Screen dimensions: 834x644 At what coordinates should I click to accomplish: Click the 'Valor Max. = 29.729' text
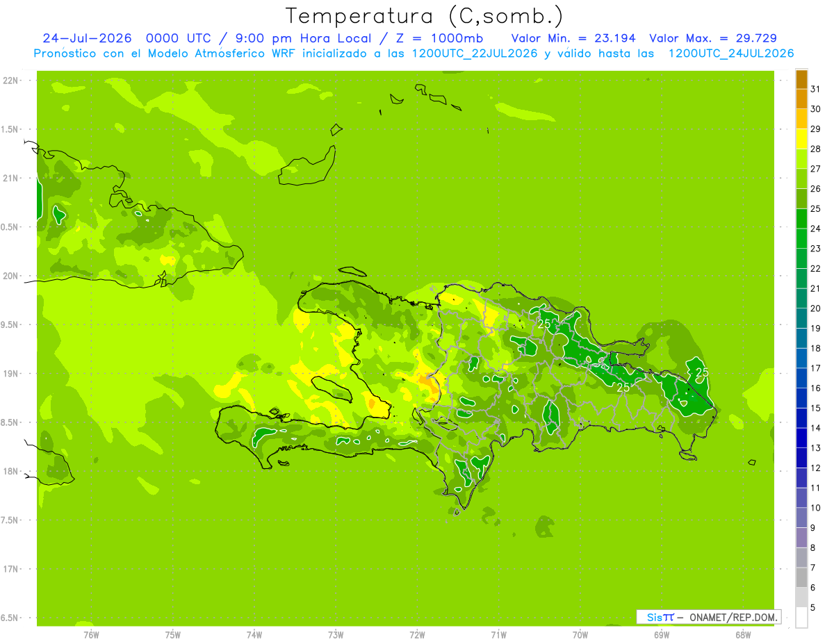713,38
